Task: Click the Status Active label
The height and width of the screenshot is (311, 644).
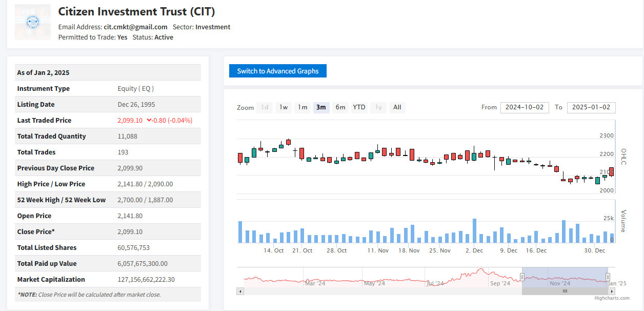Action: [x=153, y=37]
